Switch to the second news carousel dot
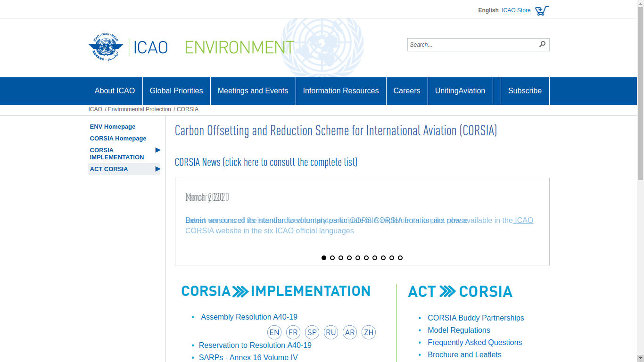Viewport: 644px width, 362px height. 332,258
